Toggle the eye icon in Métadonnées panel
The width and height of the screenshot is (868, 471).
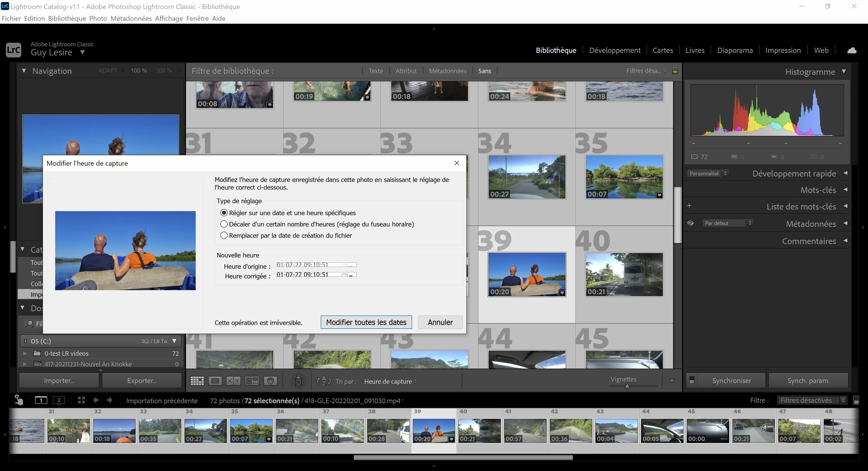coord(690,223)
